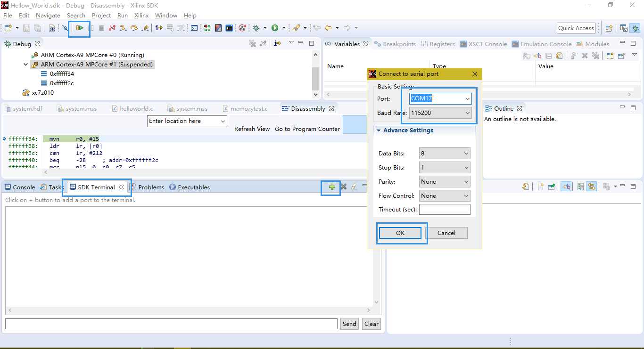Click the Skip All Breakpoints toolbar icon
Screen dimensions: 644x349
(x=65, y=28)
